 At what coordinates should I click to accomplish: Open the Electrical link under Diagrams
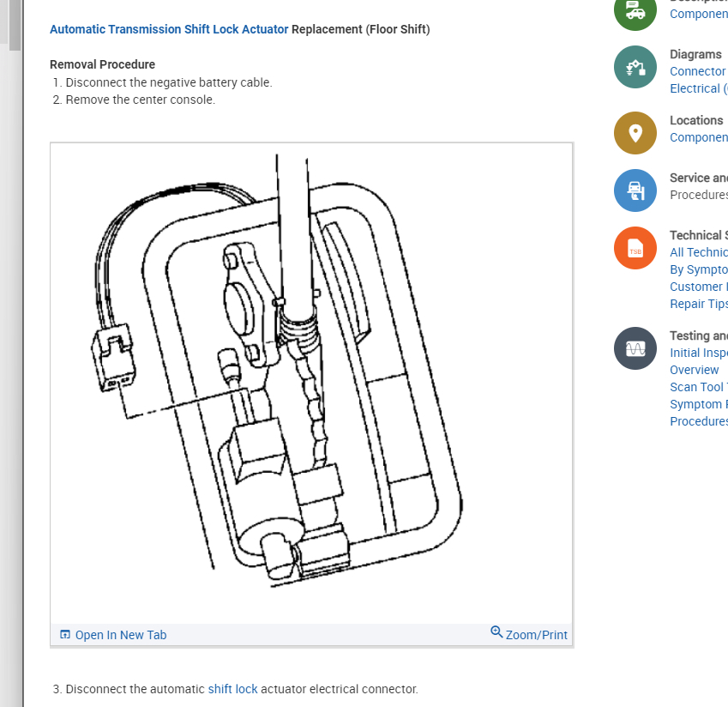coord(698,88)
